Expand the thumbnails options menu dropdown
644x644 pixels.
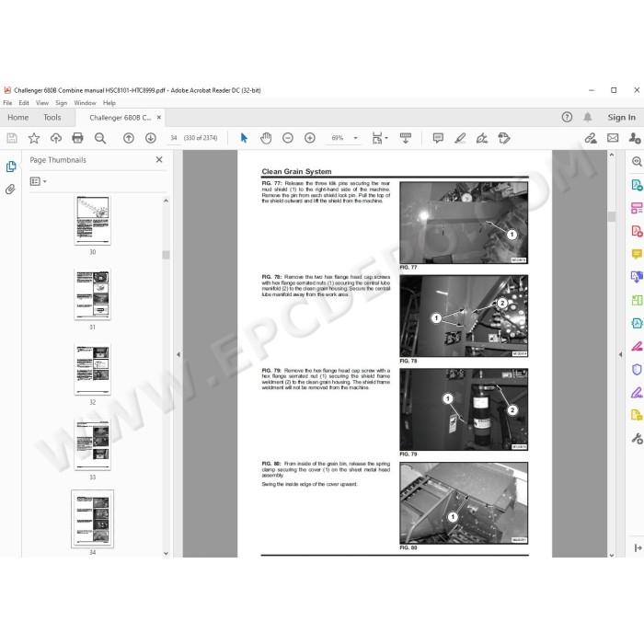(39, 181)
